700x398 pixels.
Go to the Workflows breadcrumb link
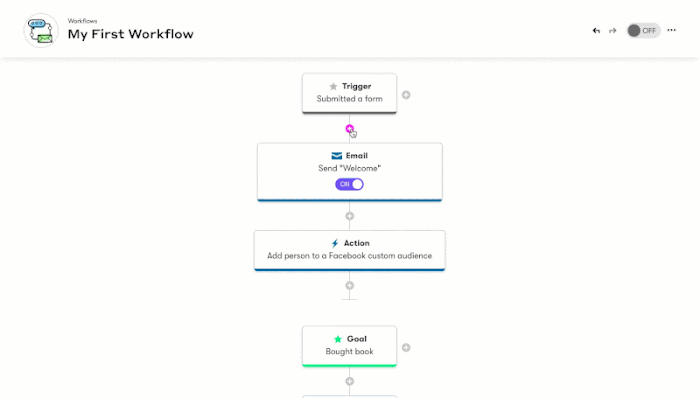coord(83,21)
